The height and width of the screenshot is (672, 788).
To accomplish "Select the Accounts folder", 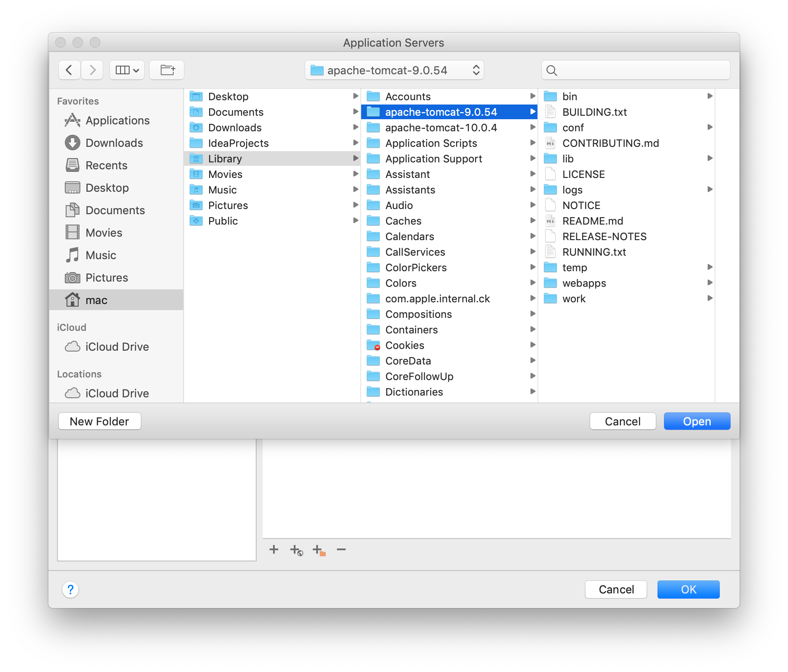I will (x=449, y=96).
